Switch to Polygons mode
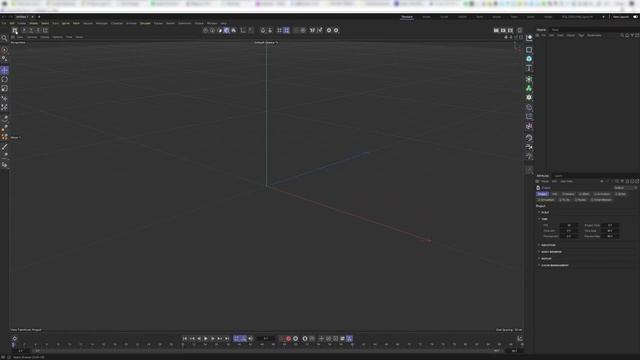This screenshot has height=360, width=640. pos(219,30)
